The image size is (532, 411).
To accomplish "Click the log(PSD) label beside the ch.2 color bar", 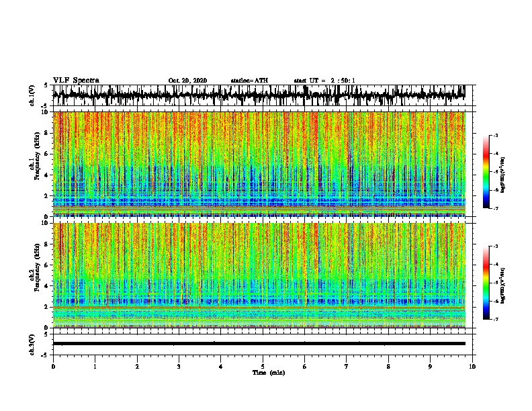I will pyautogui.click(x=503, y=285).
